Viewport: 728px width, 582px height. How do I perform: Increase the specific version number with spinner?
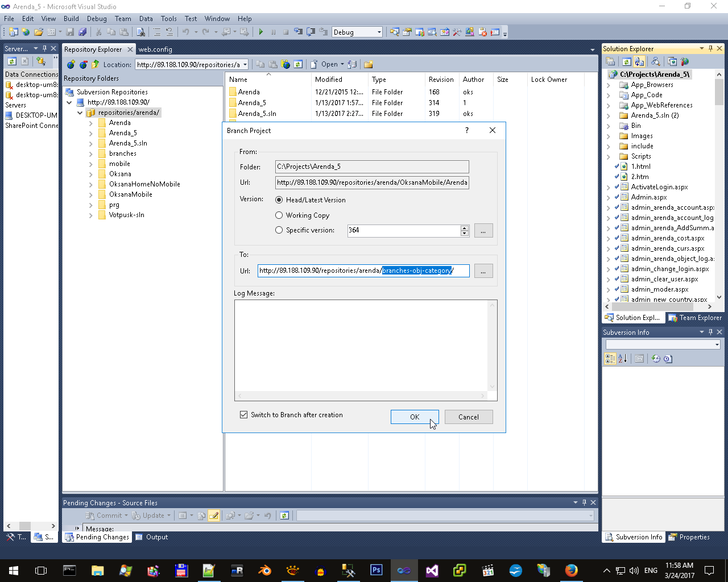coord(465,228)
